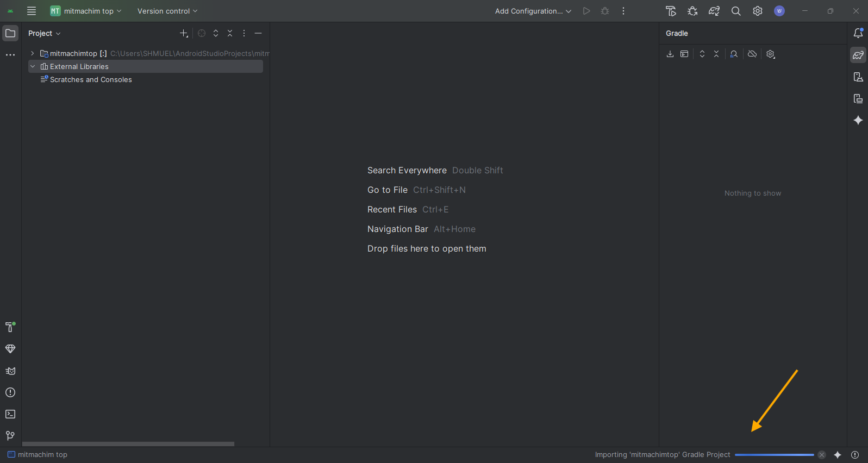
Task: Open the Problems tool window
Action: (x=10, y=392)
